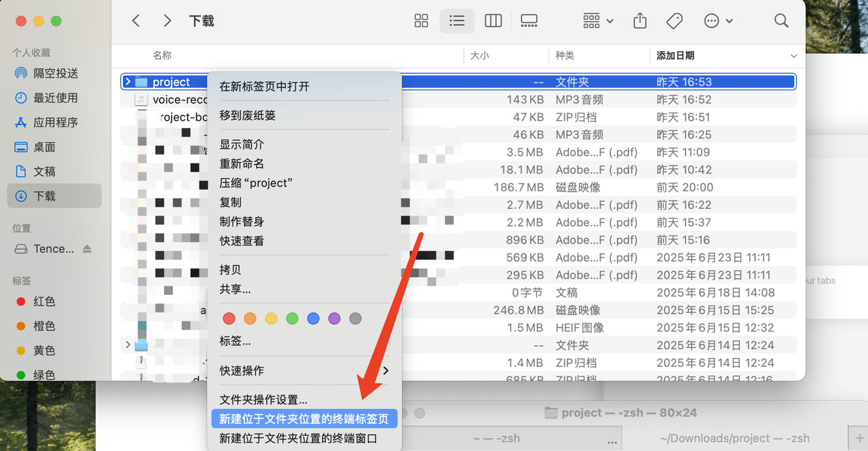Viewport: 868px width, 451px height.
Task: Expand the 快速操作 submenu
Action: pos(304,371)
